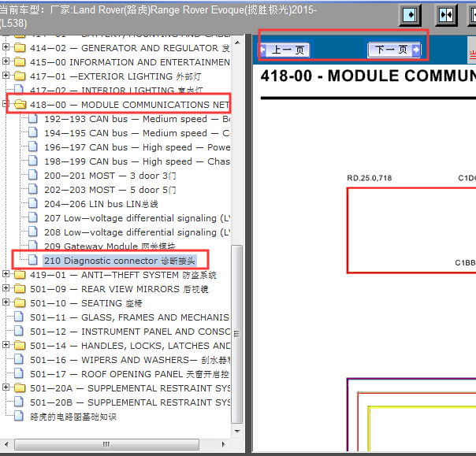Open 194-195 CAN bus Medium speed page
Viewport: 476px width, 456px height.
pyautogui.click(x=137, y=133)
